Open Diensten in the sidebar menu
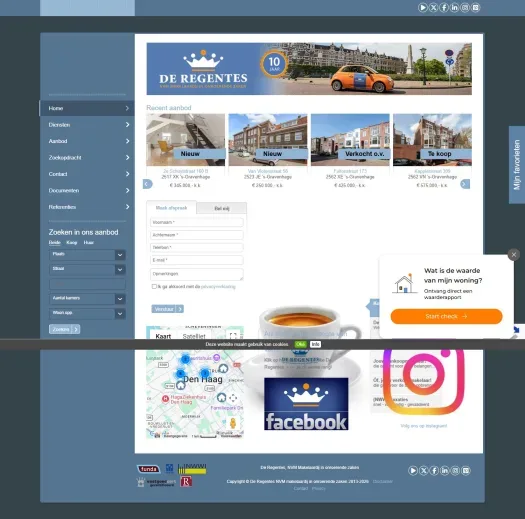The width and height of the screenshot is (525, 519). [87, 125]
